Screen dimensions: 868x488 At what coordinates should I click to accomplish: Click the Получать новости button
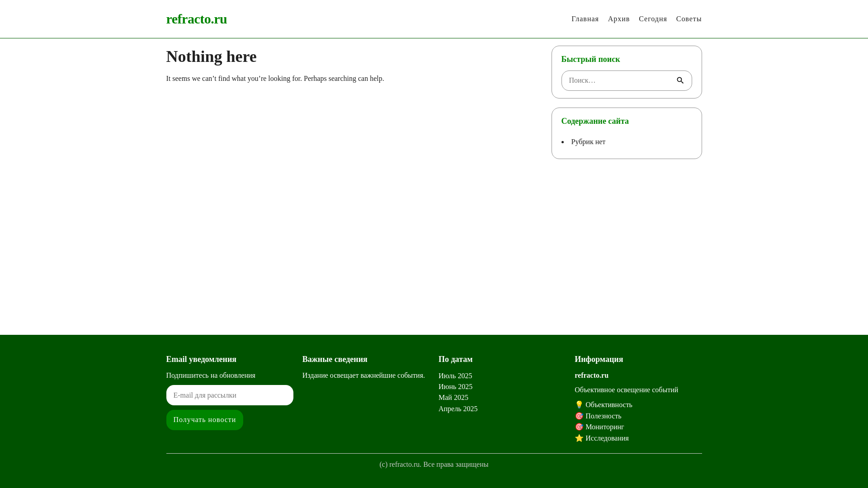[205, 420]
